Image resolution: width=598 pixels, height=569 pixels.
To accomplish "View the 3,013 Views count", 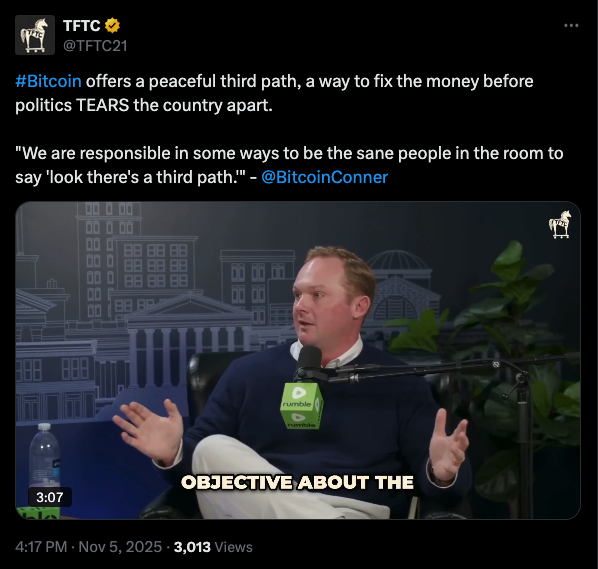I will pos(213,547).
